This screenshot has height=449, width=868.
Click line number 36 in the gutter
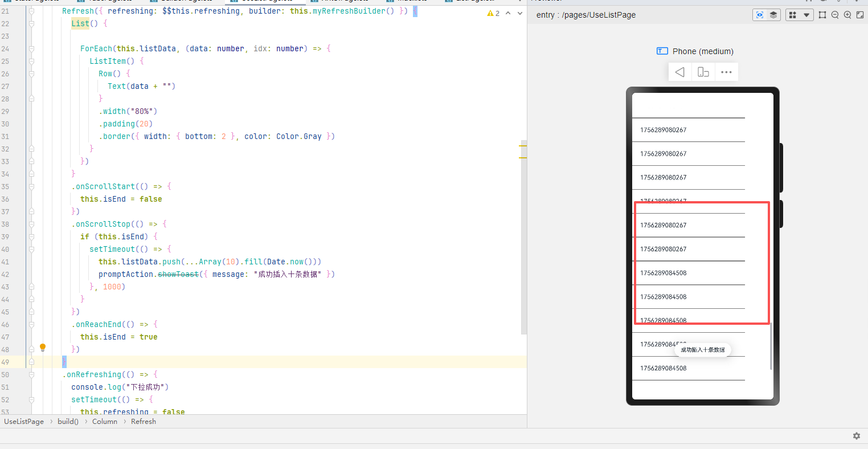[x=5, y=199]
